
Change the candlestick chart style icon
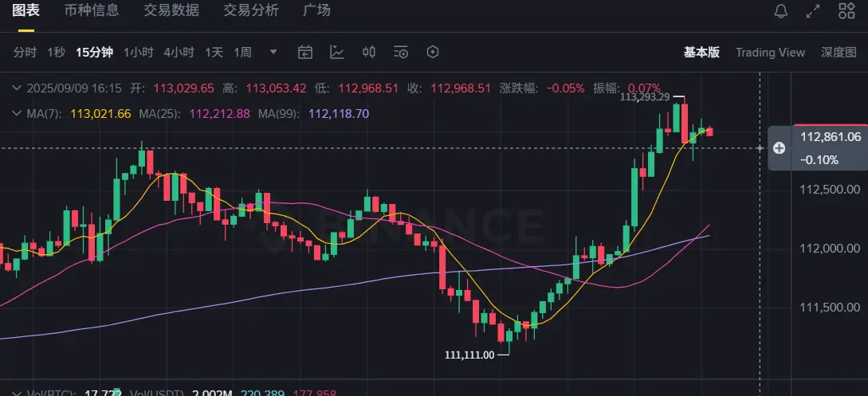tap(369, 53)
